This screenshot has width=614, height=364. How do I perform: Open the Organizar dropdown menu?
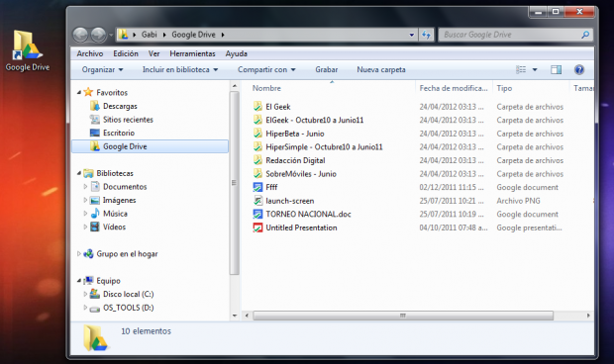102,69
